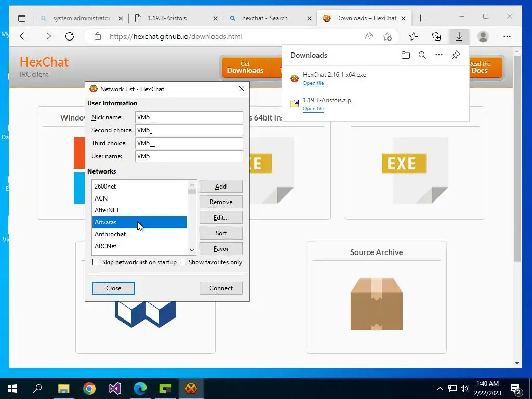The image size is (532, 399).
Task: Open Edge Settings and more menu
Action: pos(507,36)
